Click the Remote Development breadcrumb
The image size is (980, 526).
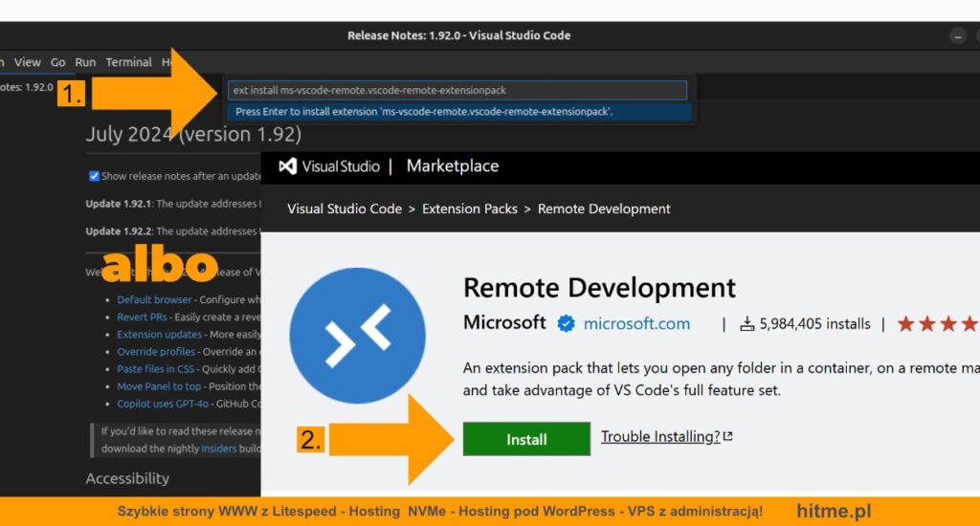tap(604, 208)
